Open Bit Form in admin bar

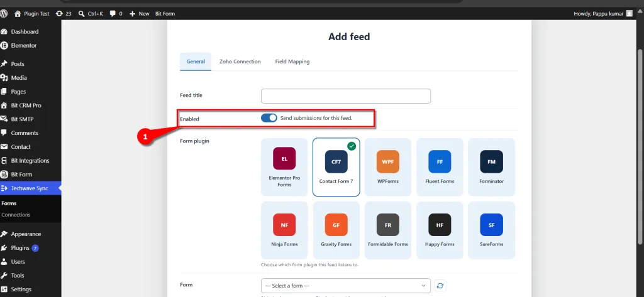tap(165, 14)
